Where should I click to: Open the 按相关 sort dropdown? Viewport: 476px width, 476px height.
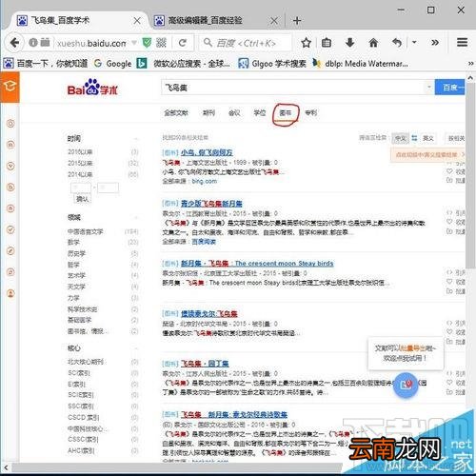(x=456, y=138)
